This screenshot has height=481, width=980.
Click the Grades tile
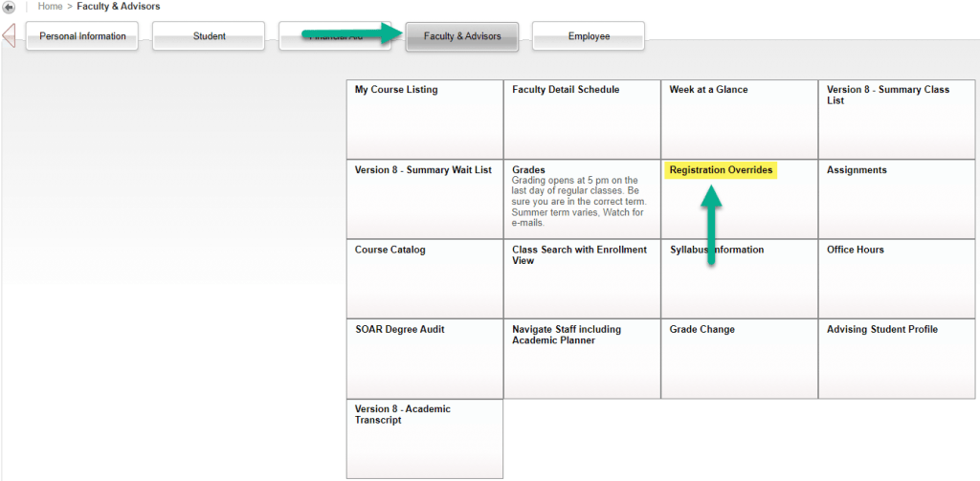pos(528,170)
